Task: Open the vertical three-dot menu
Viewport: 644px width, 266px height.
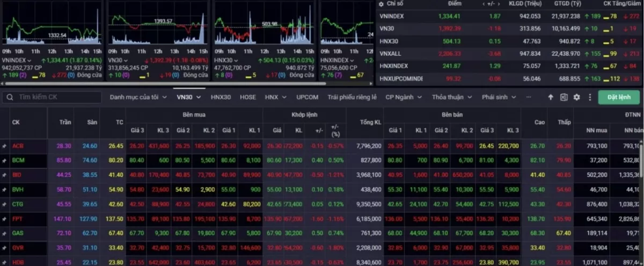Action: [589, 97]
